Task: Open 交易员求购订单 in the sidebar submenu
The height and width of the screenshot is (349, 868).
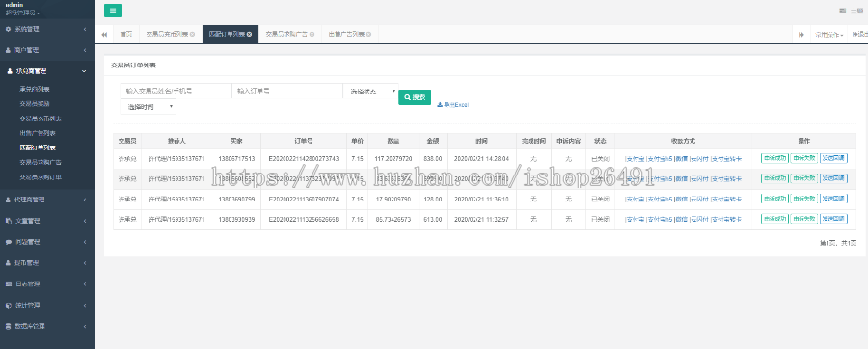Action: coord(41,177)
